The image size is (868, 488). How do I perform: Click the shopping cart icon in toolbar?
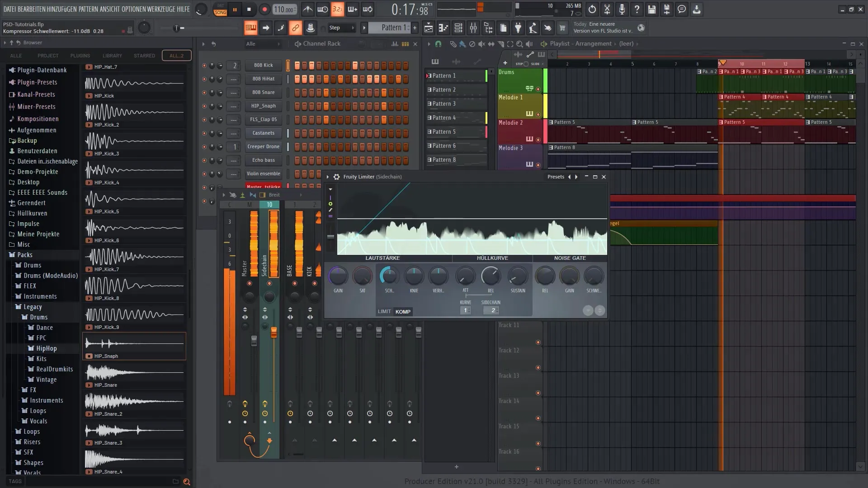coord(562,28)
